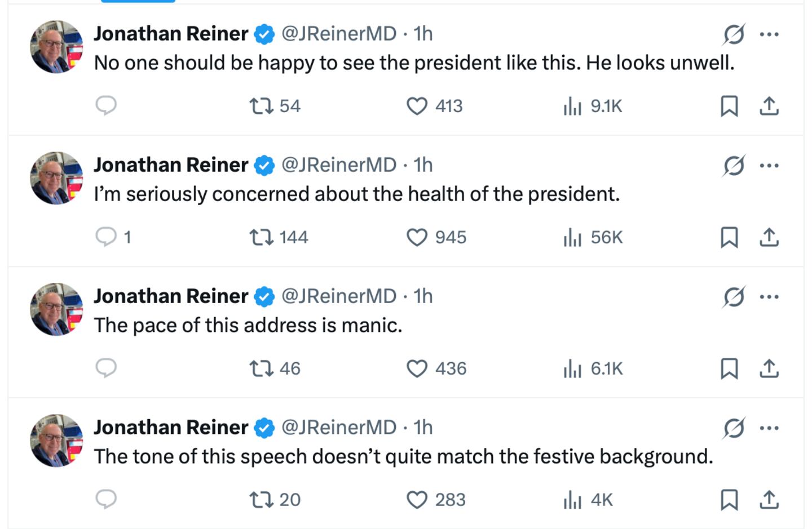Open the options menu on the festive background tweet

769,428
